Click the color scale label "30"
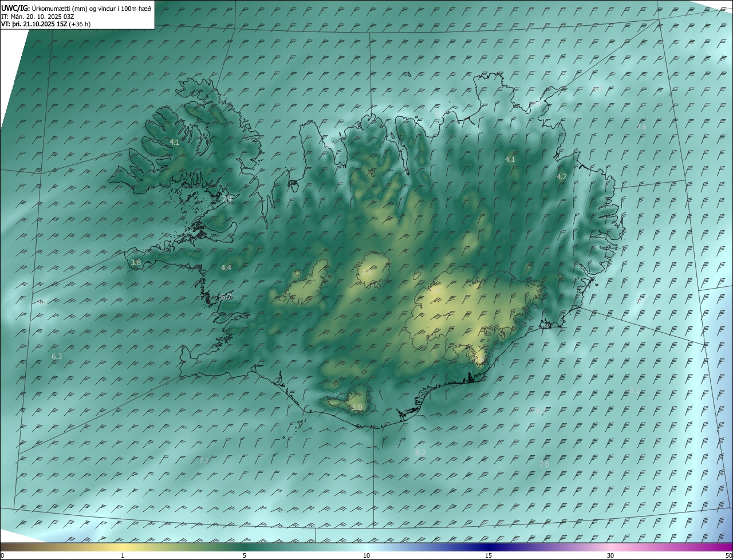Image resolution: width=733 pixels, height=560 pixels. pyautogui.click(x=610, y=556)
